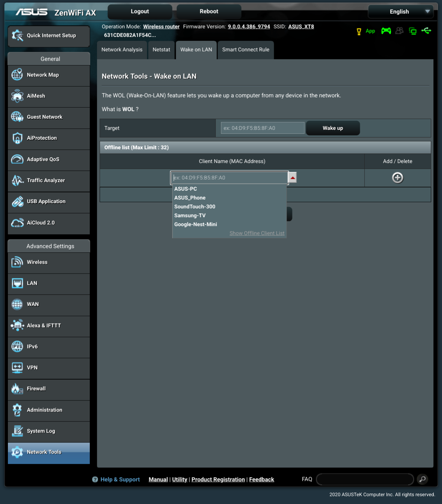The height and width of the screenshot is (504, 442).
Task: Click the Utility footer link
Action: [180, 479]
